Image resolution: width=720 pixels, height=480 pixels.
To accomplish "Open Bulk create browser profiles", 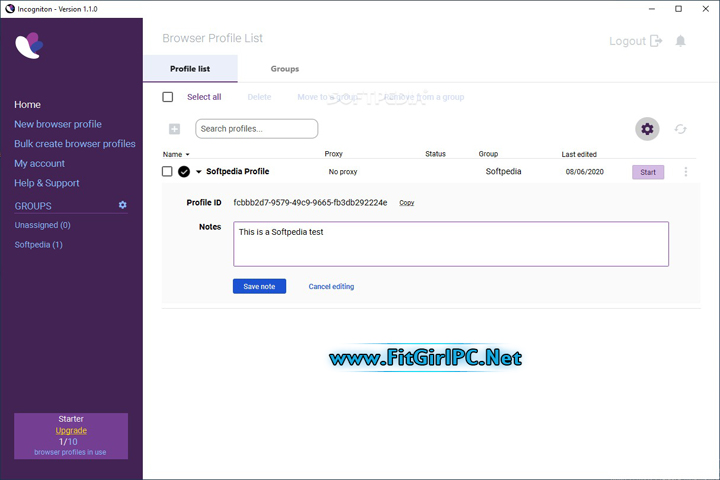I will tap(75, 144).
